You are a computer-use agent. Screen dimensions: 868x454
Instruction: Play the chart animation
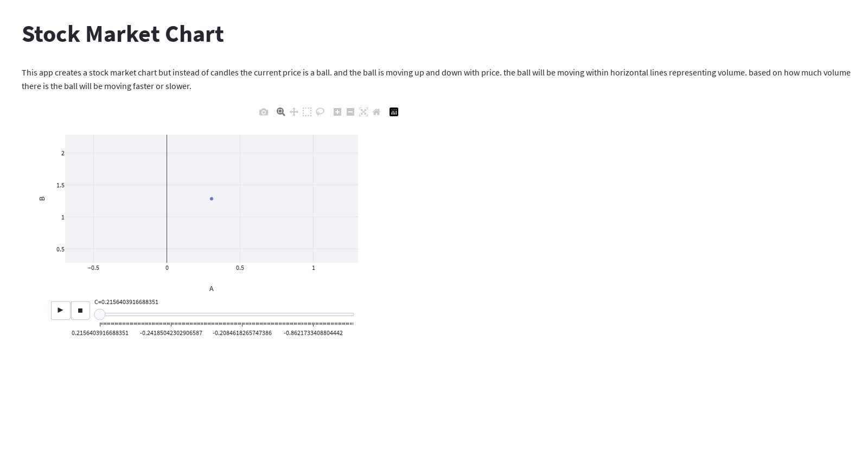pyautogui.click(x=60, y=310)
